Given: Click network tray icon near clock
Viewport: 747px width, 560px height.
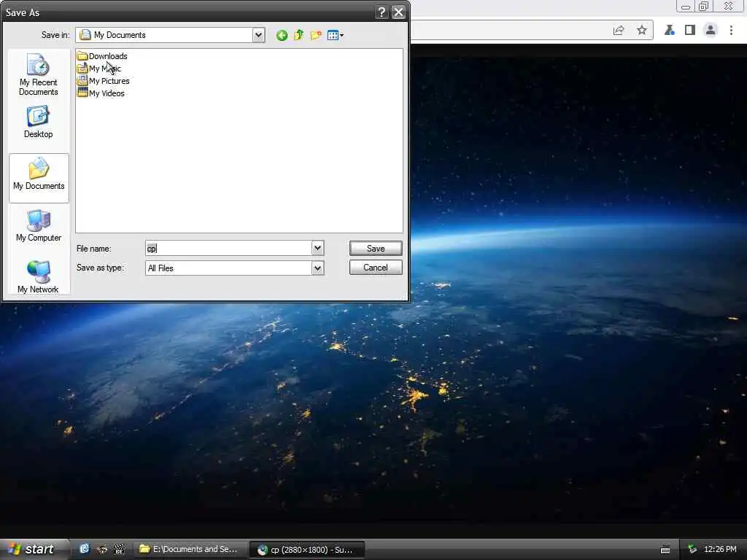Looking at the screenshot, I should (692, 549).
